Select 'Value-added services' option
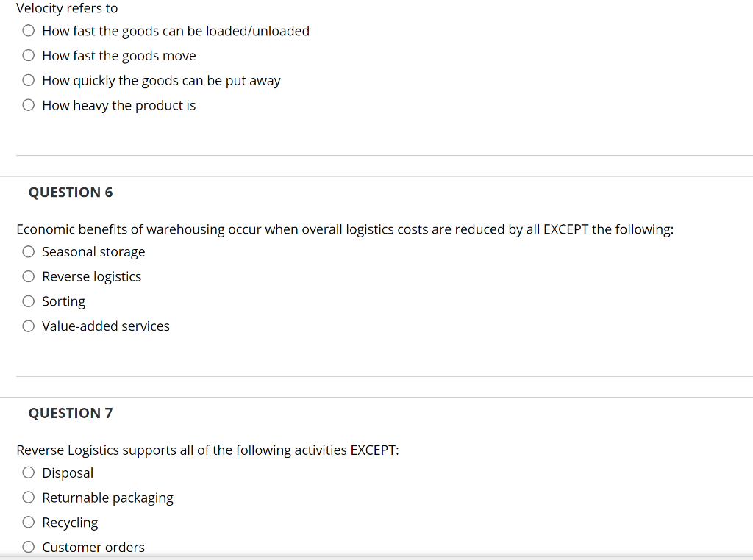The width and height of the screenshot is (753, 560). pyautogui.click(x=28, y=326)
